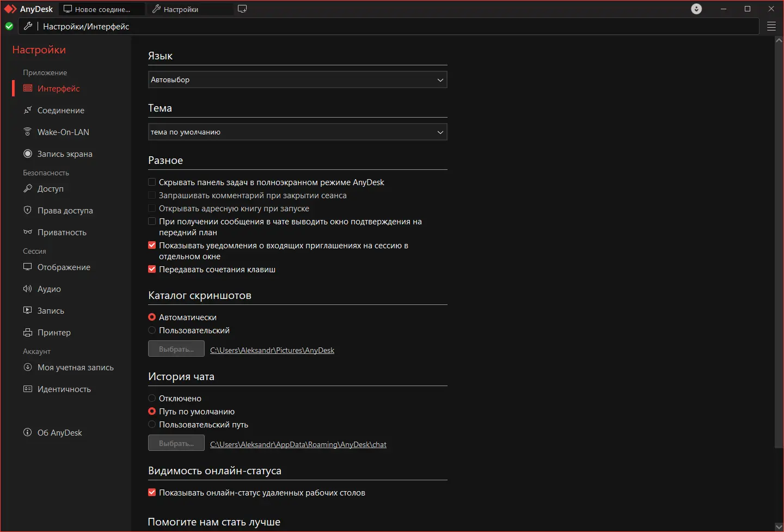Open the hamburger main menu icon
Screen dimensions: 784x532
(771, 26)
